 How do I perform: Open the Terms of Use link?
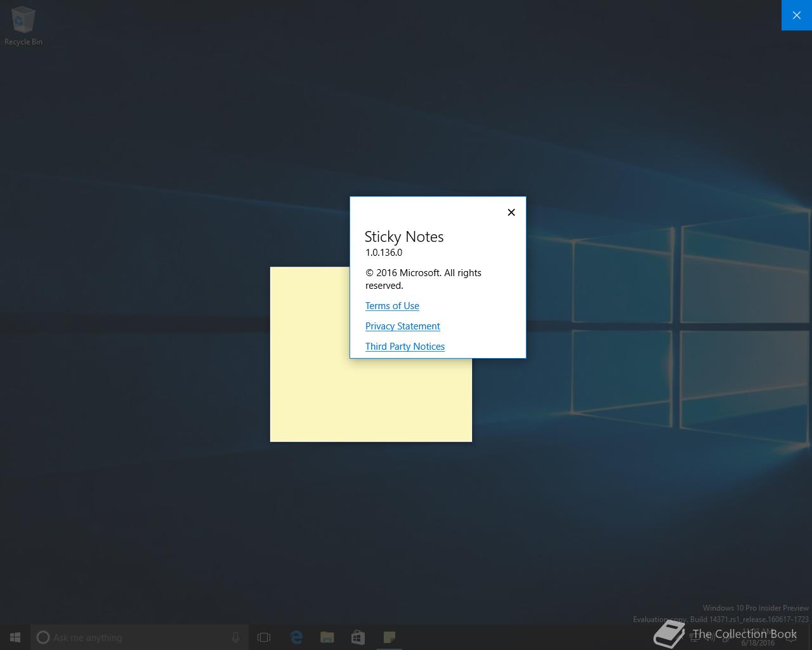[392, 306]
